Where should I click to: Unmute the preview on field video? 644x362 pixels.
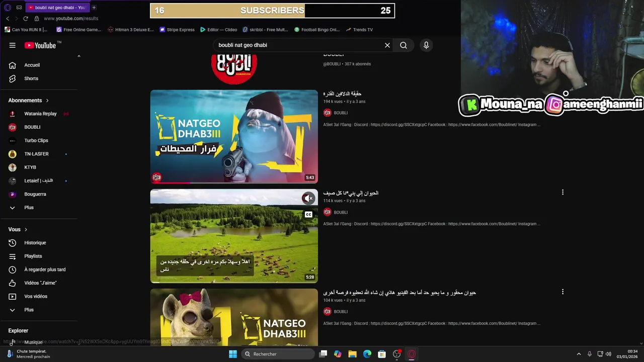[x=308, y=199]
